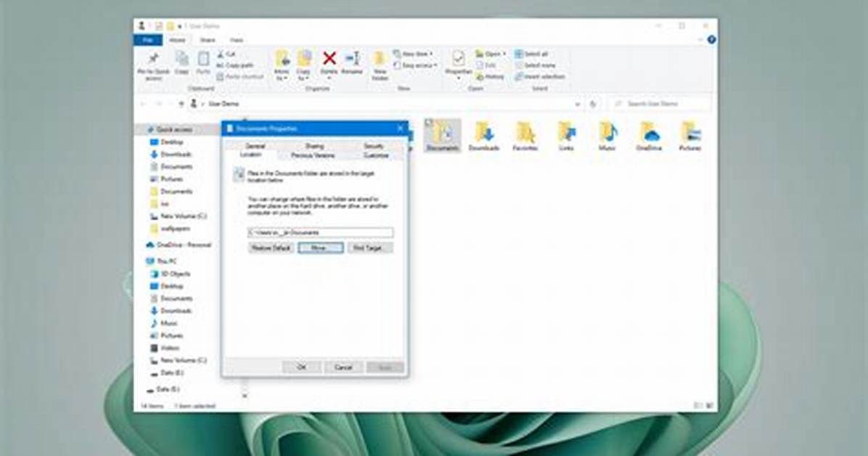Image resolution: width=868 pixels, height=456 pixels.
Task: Switch to the large icons view icon in the status bar
Action: [x=710, y=406]
